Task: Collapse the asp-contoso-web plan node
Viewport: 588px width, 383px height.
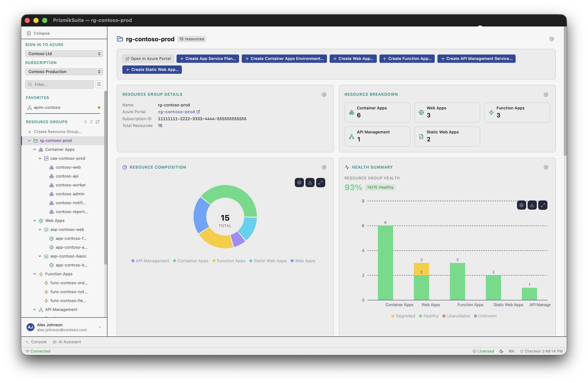Action: tap(40, 229)
